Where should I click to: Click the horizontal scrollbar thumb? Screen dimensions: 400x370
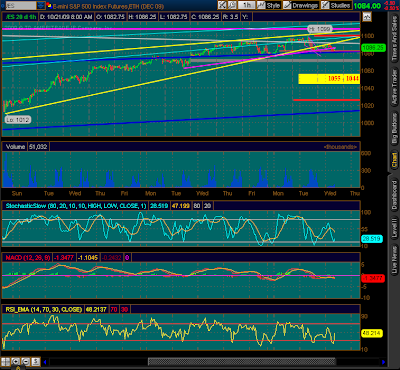point(242,362)
